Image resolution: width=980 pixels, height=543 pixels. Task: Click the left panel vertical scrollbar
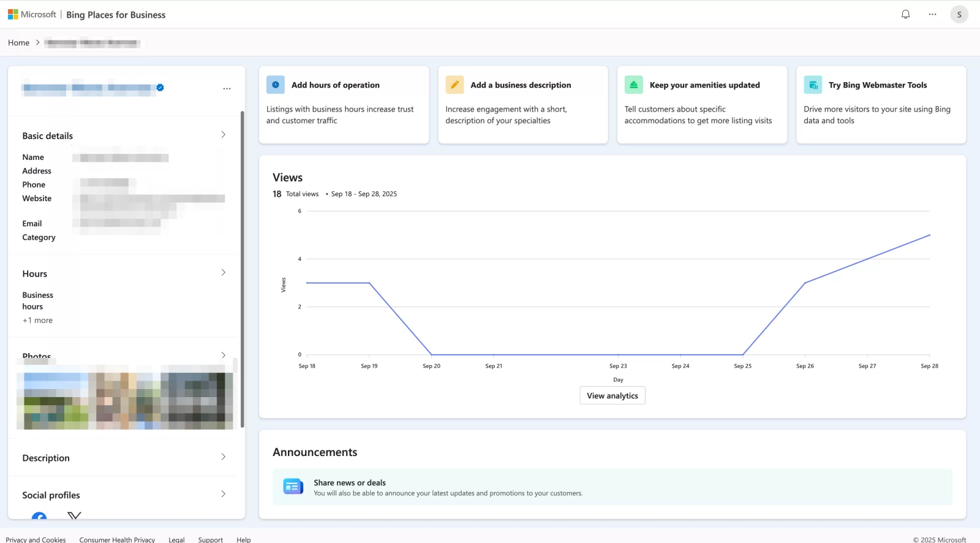pos(242,270)
